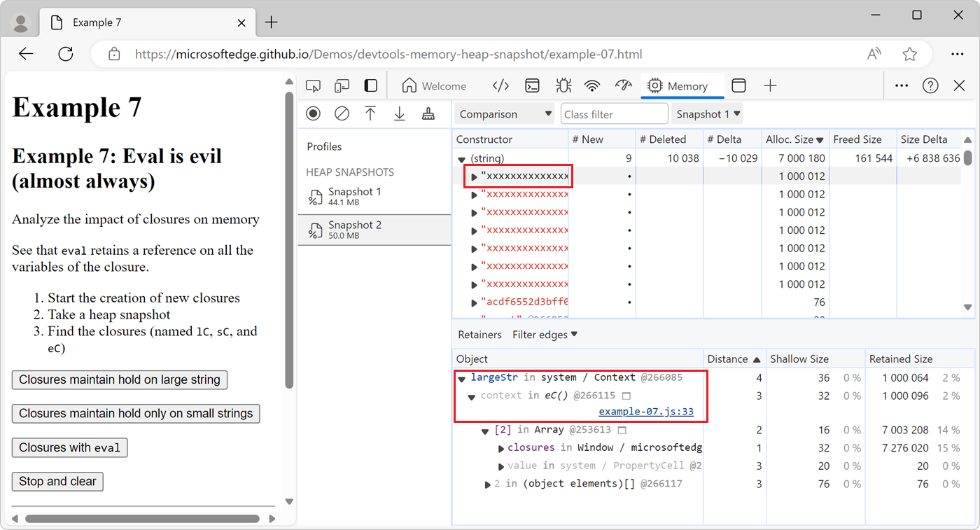The height and width of the screenshot is (530, 980).
Task: Click the record heap snapshot icon
Action: tap(314, 113)
